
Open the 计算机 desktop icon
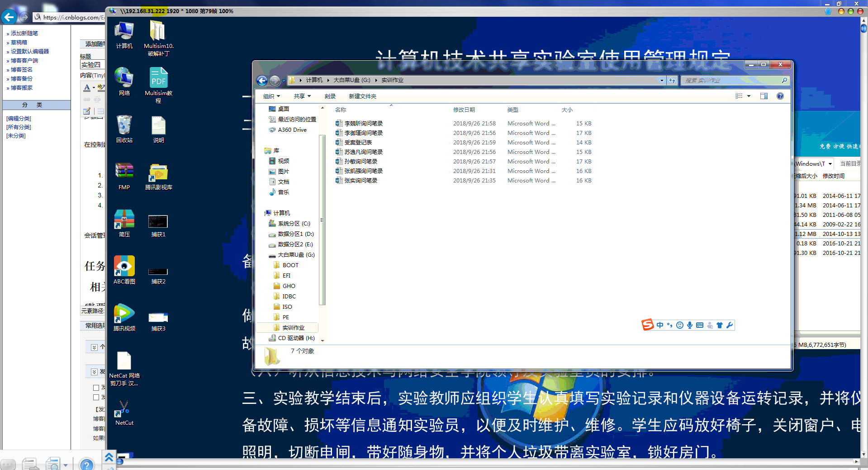[x=124, y=35]
